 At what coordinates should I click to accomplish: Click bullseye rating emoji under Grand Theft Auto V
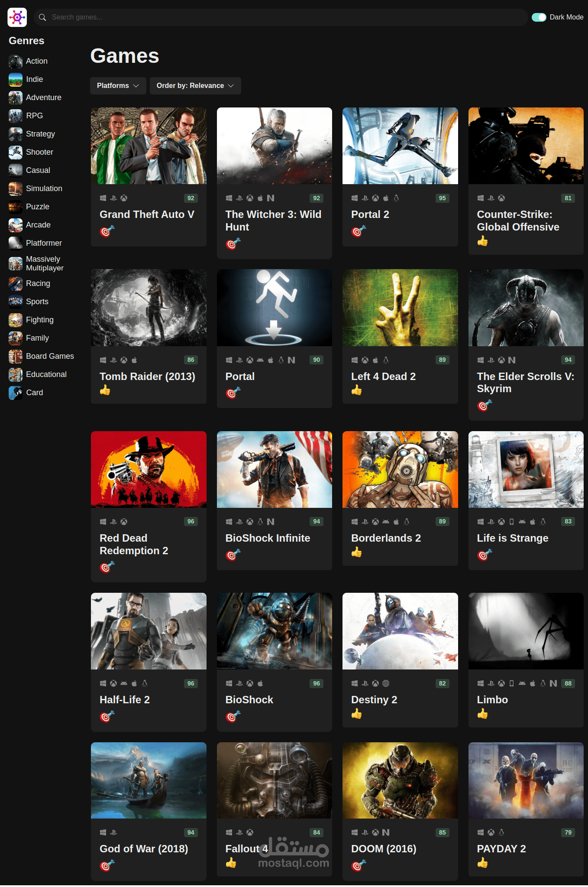[107, 231]
